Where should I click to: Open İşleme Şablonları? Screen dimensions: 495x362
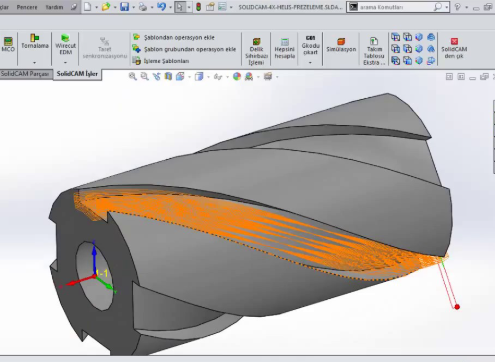coord(161,61)
